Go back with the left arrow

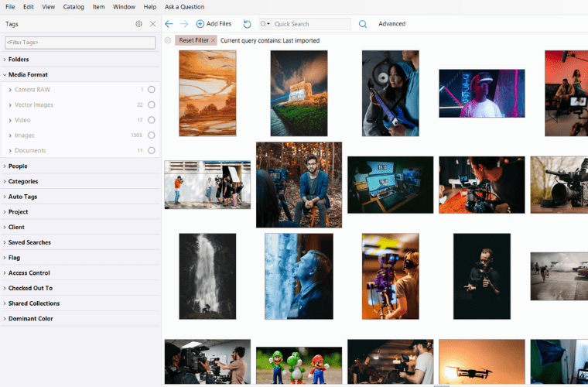click(x=169, y=24)
